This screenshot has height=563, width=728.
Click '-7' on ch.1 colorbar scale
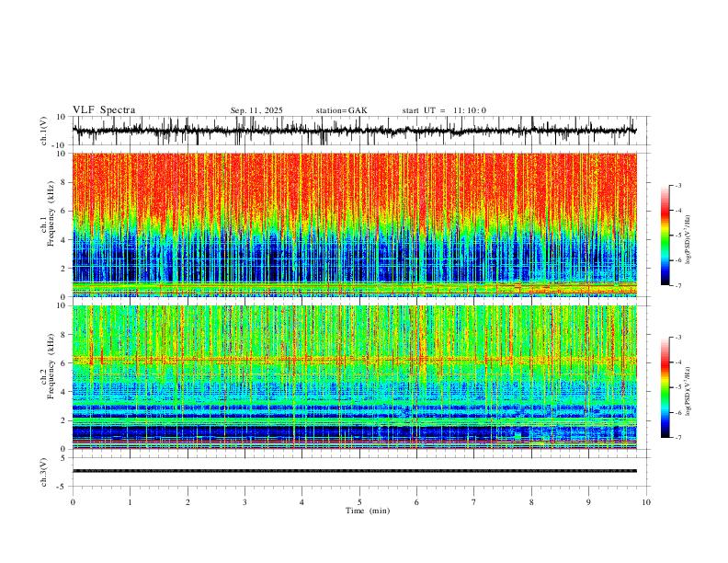[x=677, y=285]
